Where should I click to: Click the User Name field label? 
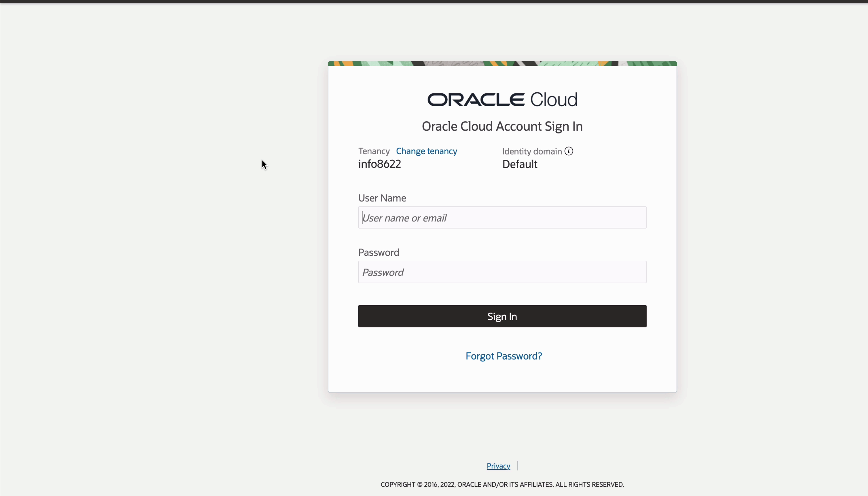click(x=382, y=198)
